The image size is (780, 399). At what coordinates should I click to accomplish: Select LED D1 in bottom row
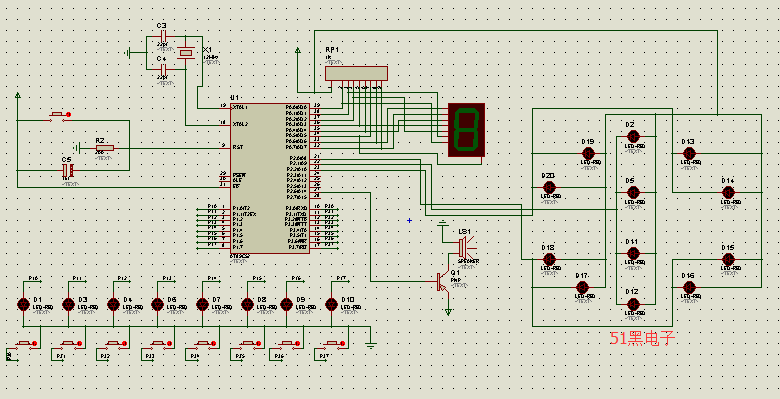23,304
